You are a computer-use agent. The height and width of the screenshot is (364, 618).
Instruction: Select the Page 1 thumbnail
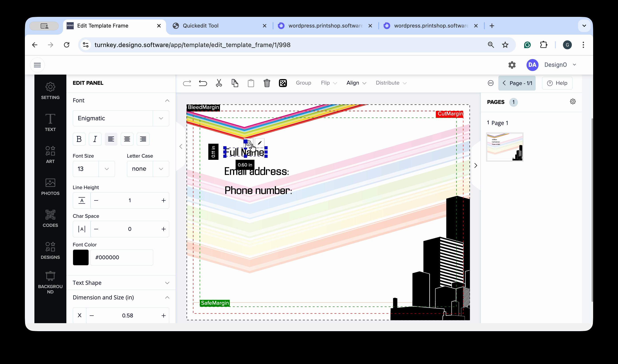point(504,147)
